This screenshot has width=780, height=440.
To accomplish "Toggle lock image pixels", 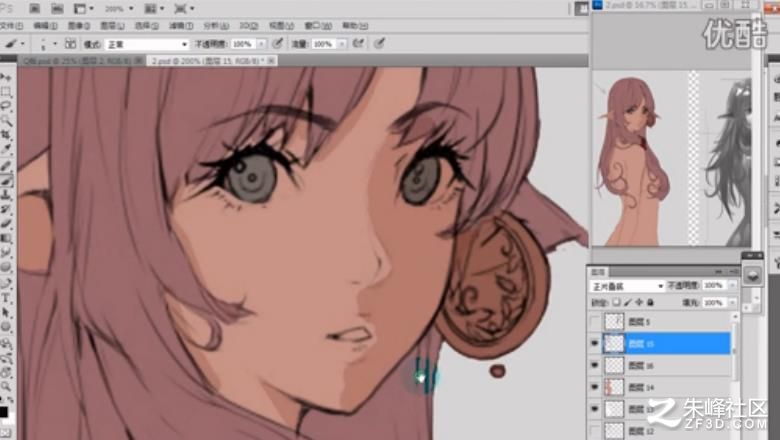I will tap(628, 302).
